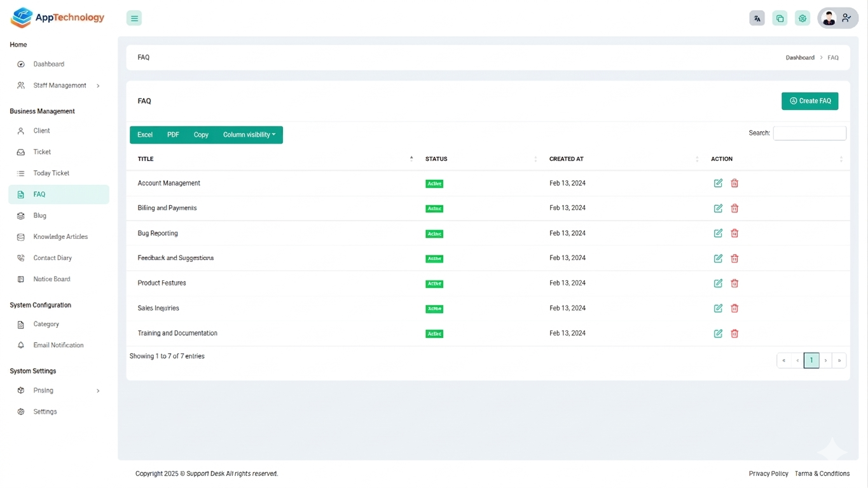The width and height of the screenshot is (868, 488).
Task: Click the Create FAQ button
Action: tap(809, 101)
